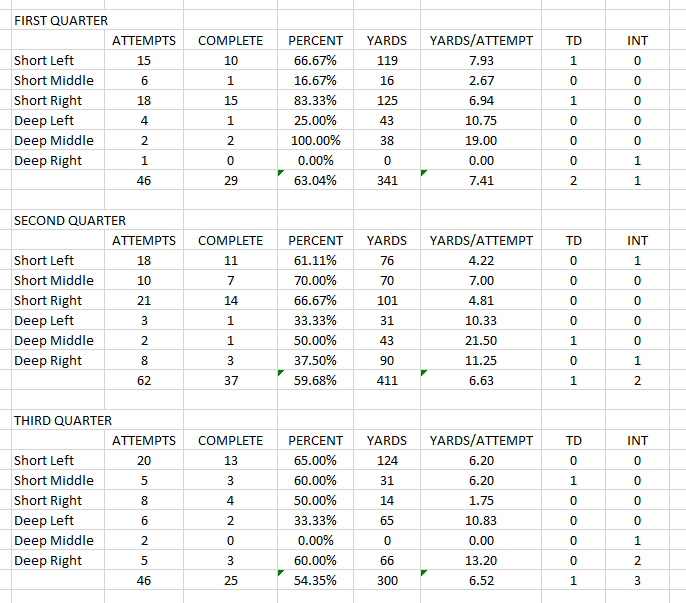
Task: Click the first quarter Short Middle label
Action: click(x=54, y=81)
